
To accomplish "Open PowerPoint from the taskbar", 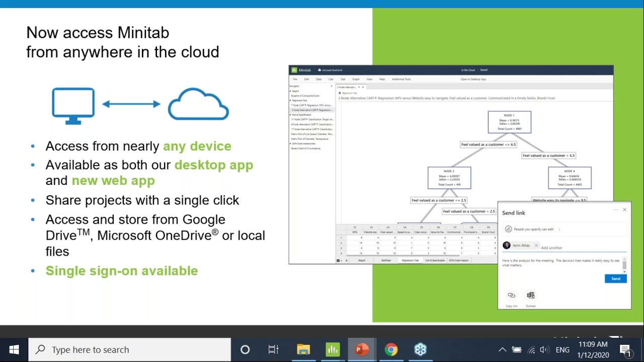I will (362, 349).
